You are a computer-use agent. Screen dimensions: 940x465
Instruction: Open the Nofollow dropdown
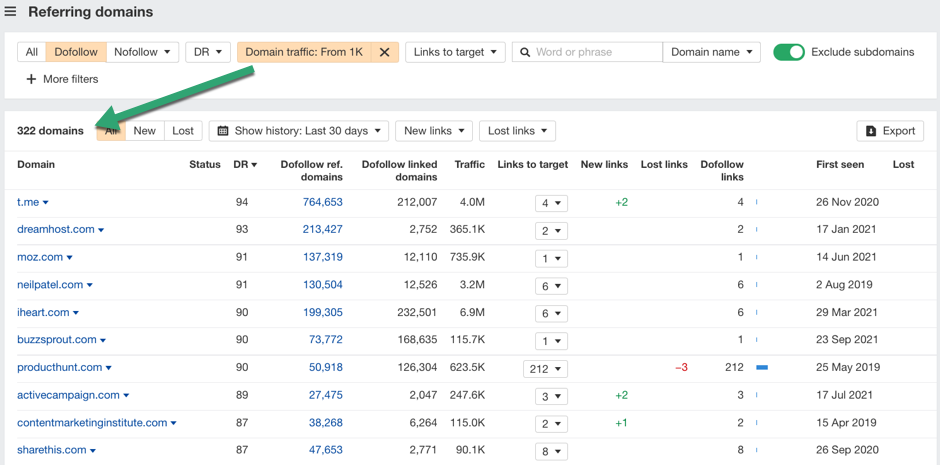(x=143, y=52)
